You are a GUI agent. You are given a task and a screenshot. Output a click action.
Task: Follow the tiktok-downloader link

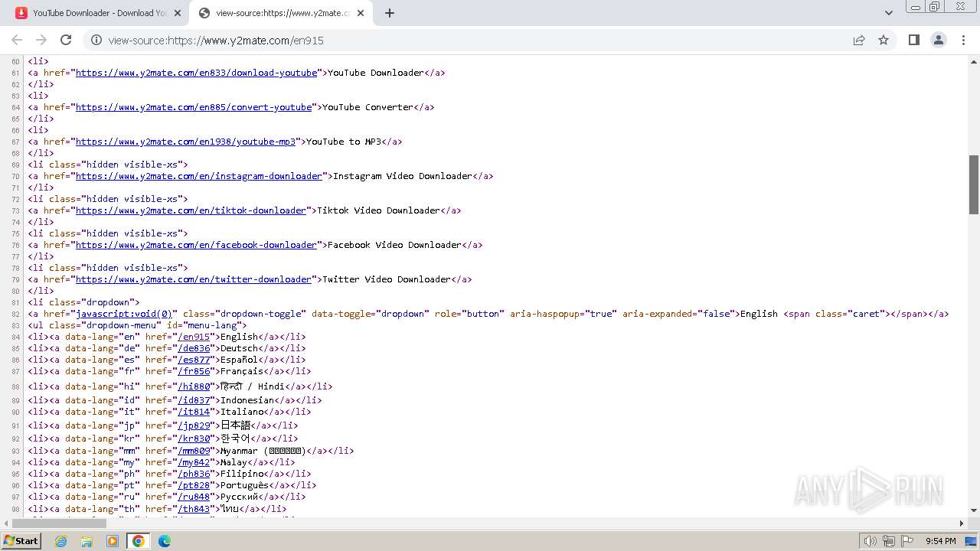tap(191, 210)
